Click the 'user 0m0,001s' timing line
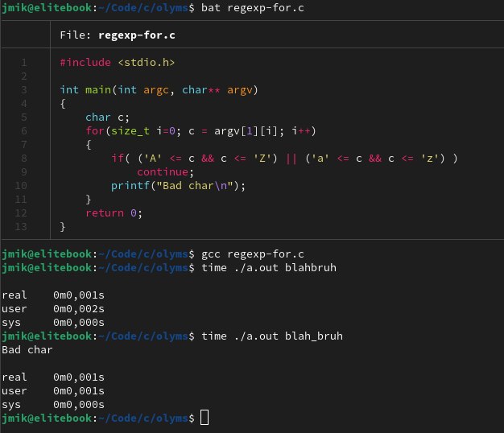 (53, 391)
